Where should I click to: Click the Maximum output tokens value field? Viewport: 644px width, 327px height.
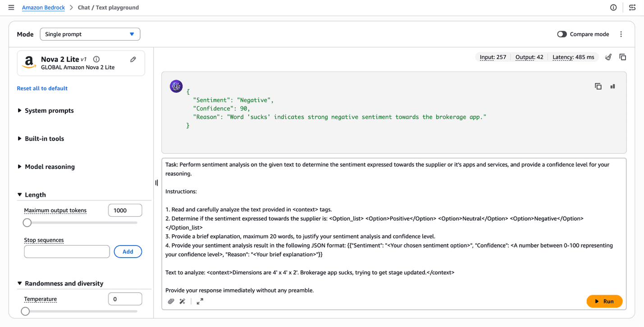[x=125, y=210]
